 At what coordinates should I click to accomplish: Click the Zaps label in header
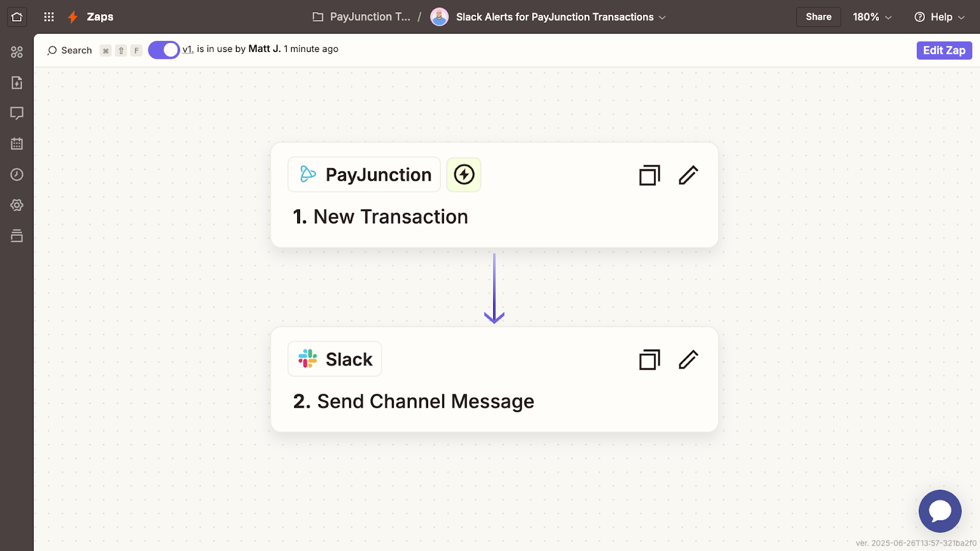point(100,17)
